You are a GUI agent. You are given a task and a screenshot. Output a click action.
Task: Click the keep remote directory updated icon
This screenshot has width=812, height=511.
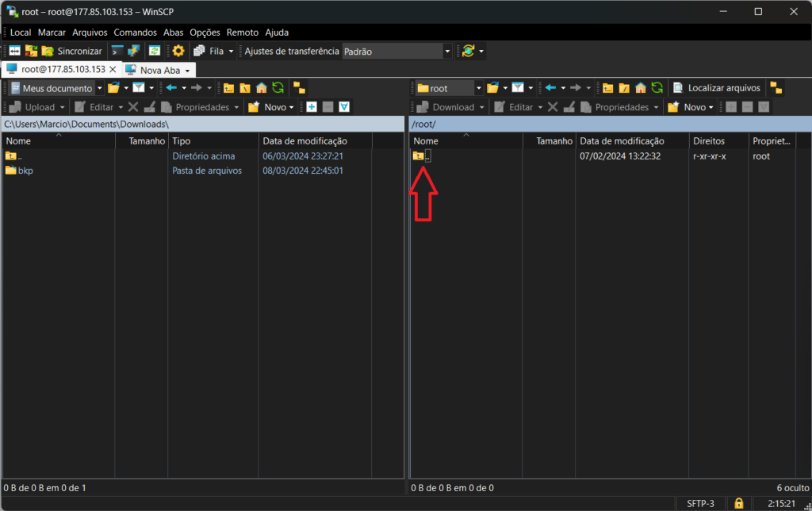pyautogui.click(x=155, y=51)
